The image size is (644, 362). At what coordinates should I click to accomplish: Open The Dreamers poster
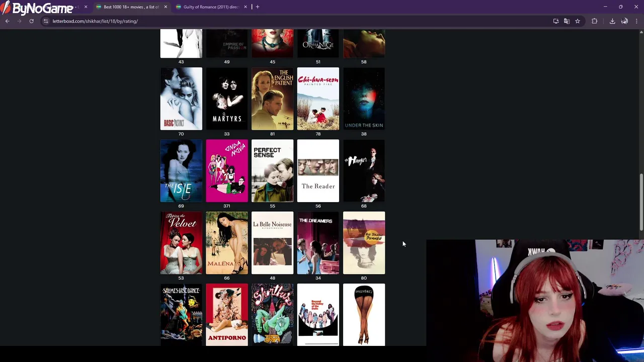tap(318, 243)
